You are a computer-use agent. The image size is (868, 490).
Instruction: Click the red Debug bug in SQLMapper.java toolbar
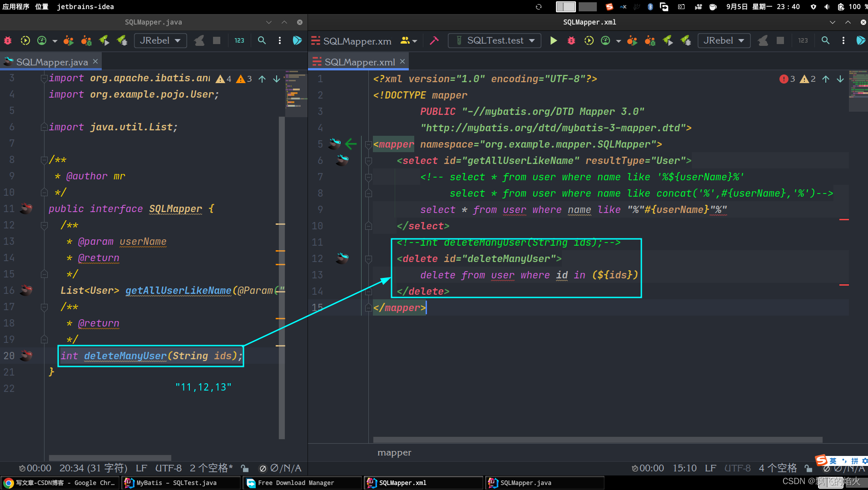click(x=8, y=40)
